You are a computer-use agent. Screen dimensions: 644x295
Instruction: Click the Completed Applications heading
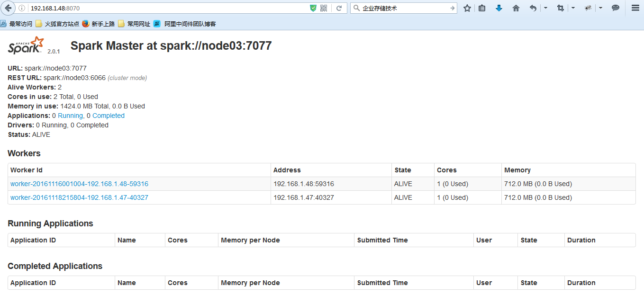tap(55, 266)
